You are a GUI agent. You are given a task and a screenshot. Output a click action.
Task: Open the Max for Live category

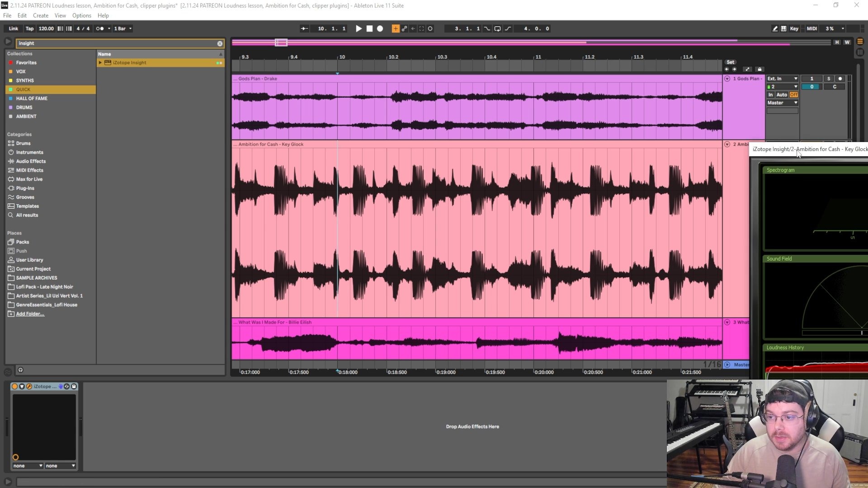click(29, 179)
